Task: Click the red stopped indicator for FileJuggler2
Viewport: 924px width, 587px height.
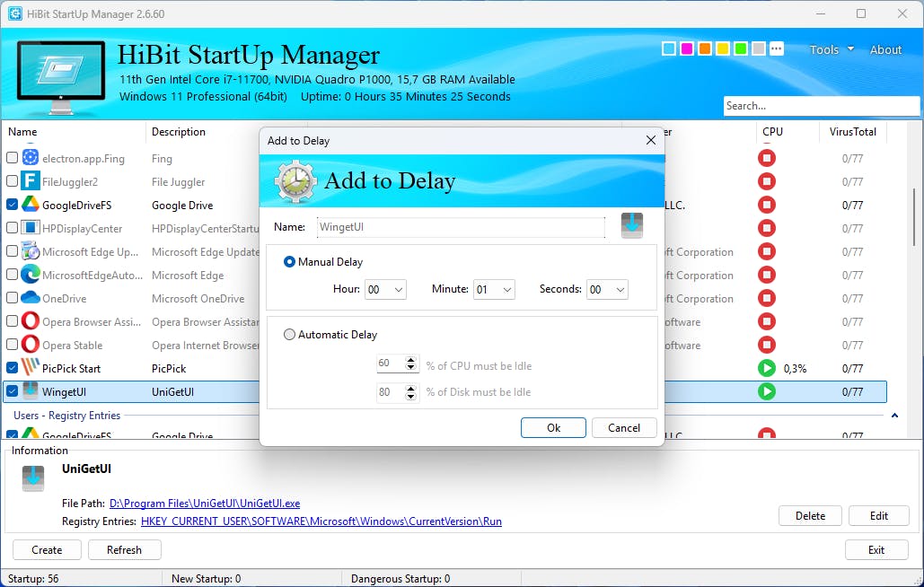Action: coord(767,181)
